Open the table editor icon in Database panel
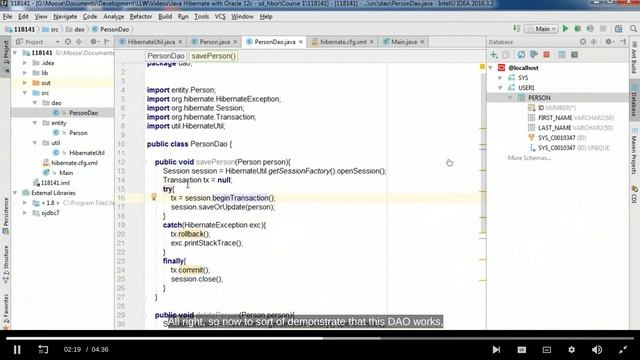The height and width of the screenshot is (360, 640). (x=562, y=55)
